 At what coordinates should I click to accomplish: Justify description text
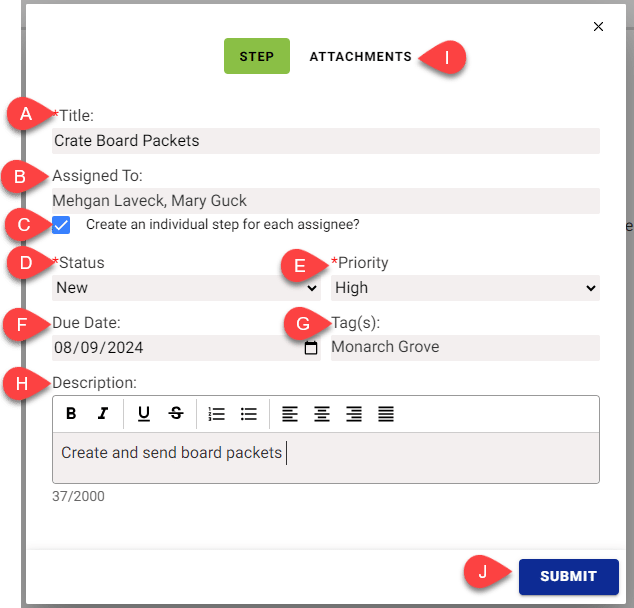(x=386, y=414)
